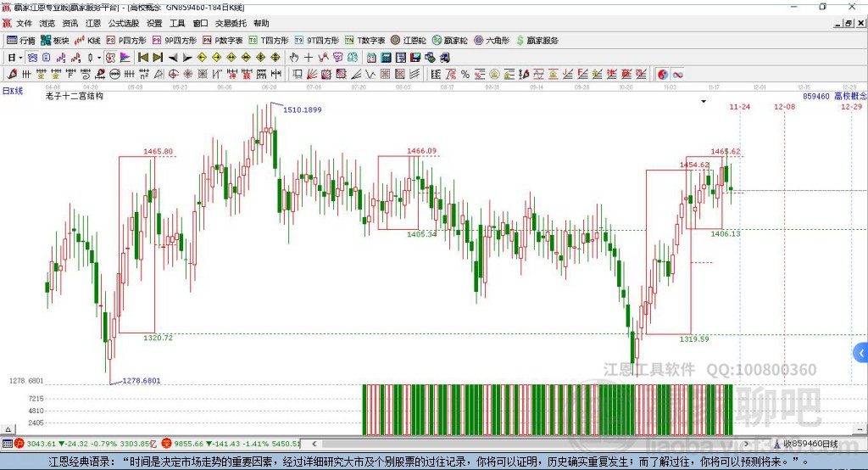Open the 交易委托 menu

click(231, 23)
